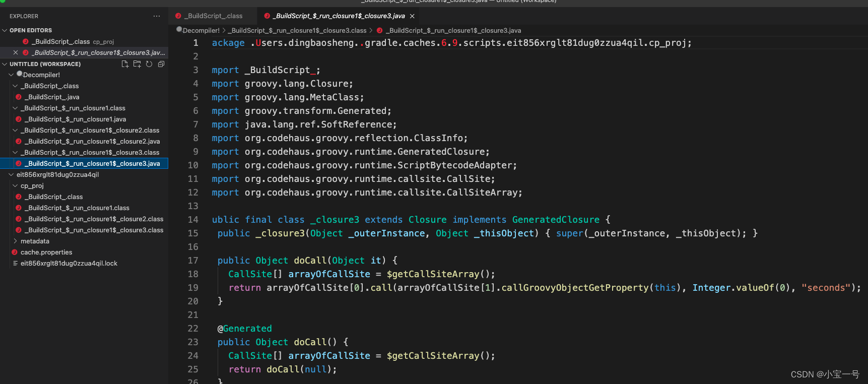Viewport: 868px width, 384px height.
Task: Click the magnifier icon next to Decompiler! in the tree
Action: click(20, 74)
